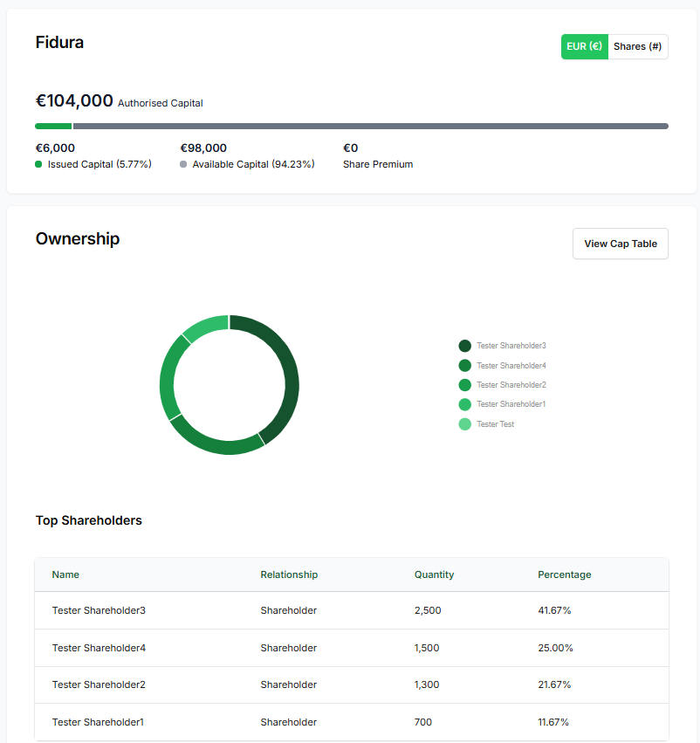Open View Cap Table
This screenshot has height=743, width=700.
point(620,244)
